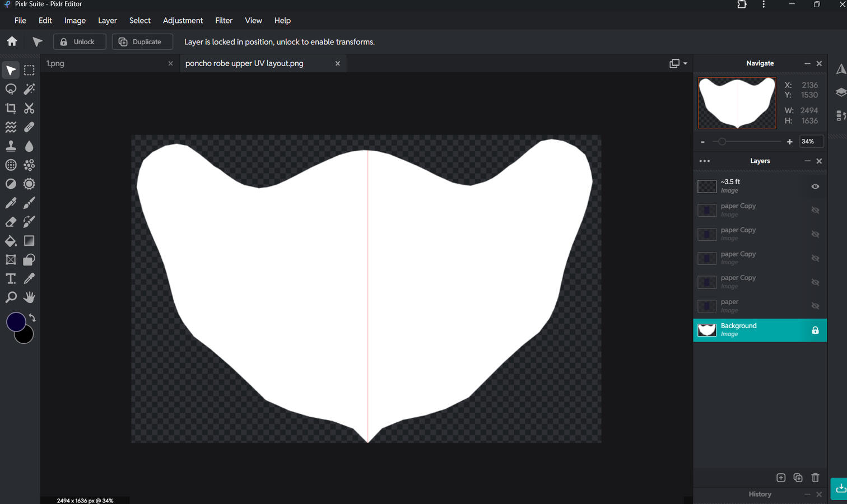The image size is (847, 504).
Task: Open the zoom percentage box
Action: [811, 142]
